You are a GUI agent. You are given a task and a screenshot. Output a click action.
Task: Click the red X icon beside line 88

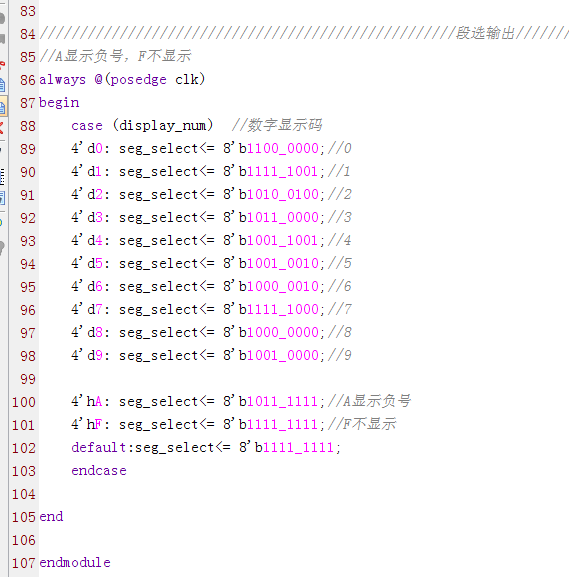click(x=2, y=128)
